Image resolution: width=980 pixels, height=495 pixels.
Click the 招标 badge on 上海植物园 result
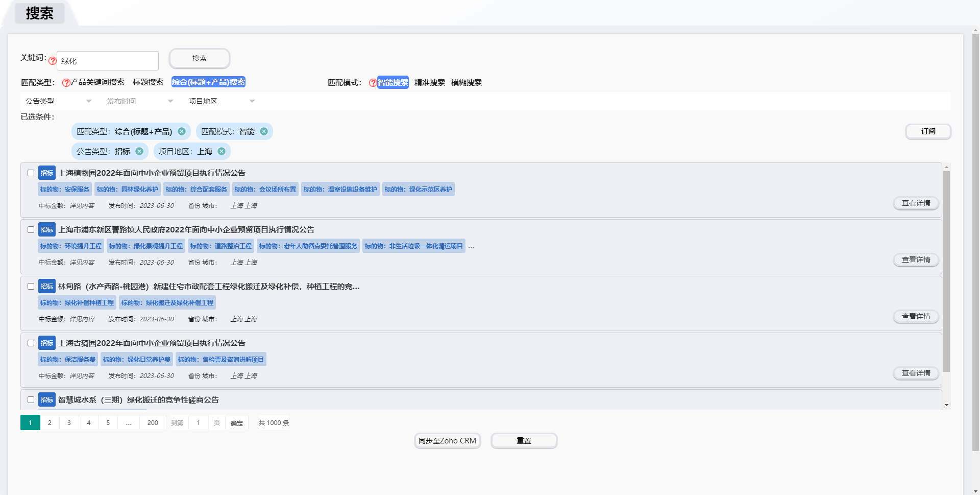click(x=47, y=173)
